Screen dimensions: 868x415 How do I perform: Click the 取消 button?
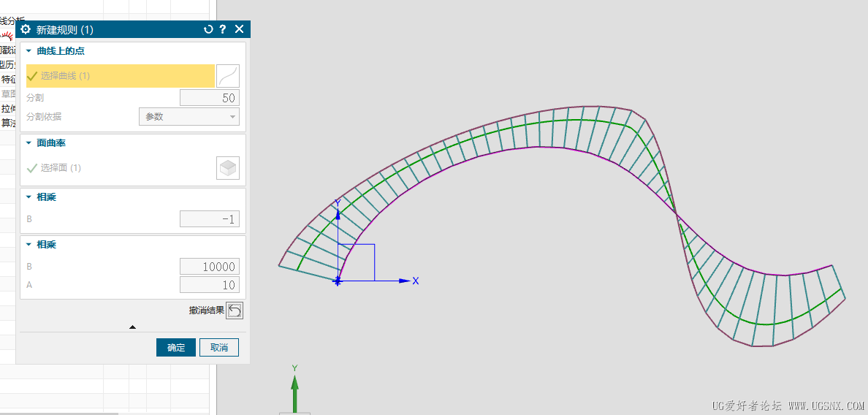pos(219,348)
